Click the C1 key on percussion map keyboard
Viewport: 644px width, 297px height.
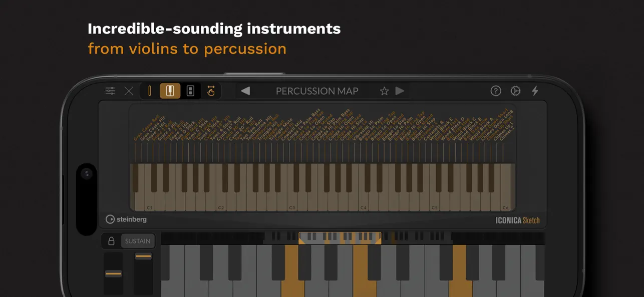pos(149,200)
